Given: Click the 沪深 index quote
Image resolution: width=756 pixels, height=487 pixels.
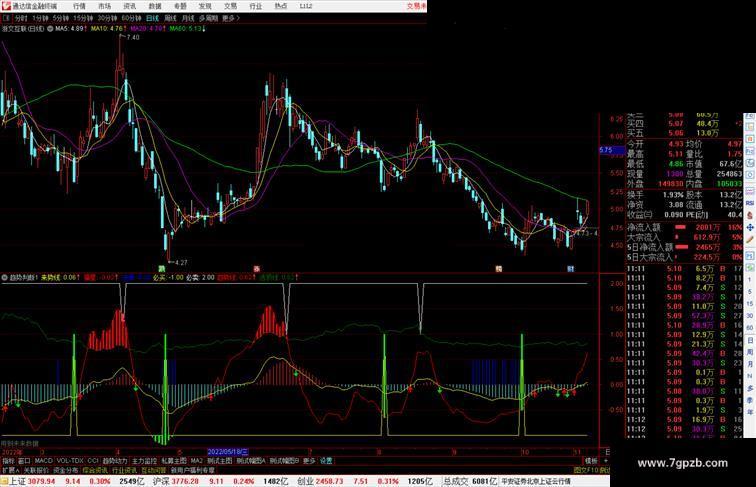Looking at the screenshot, I should click(220, 481).
